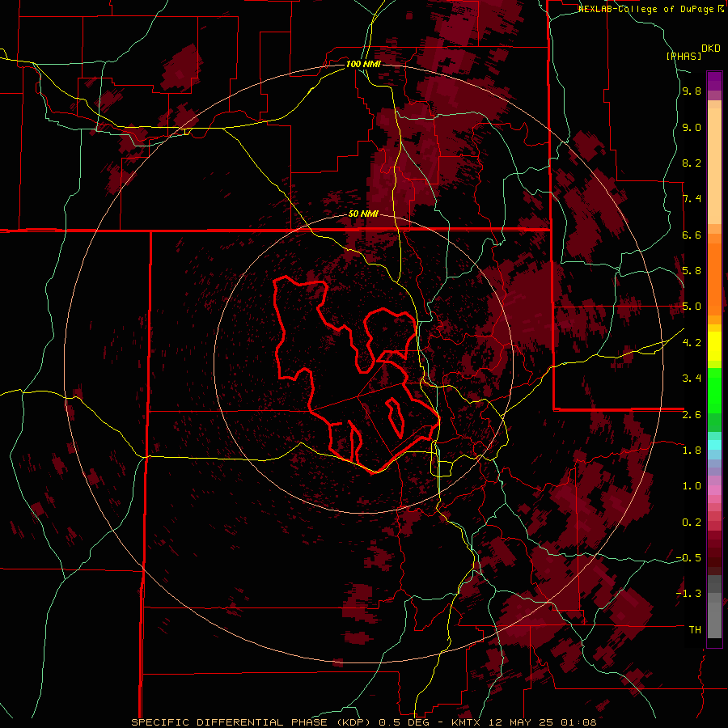This screenshot has height=728, width=728.
Task: Click the cyan segment of the color bar
Action: 714,445
